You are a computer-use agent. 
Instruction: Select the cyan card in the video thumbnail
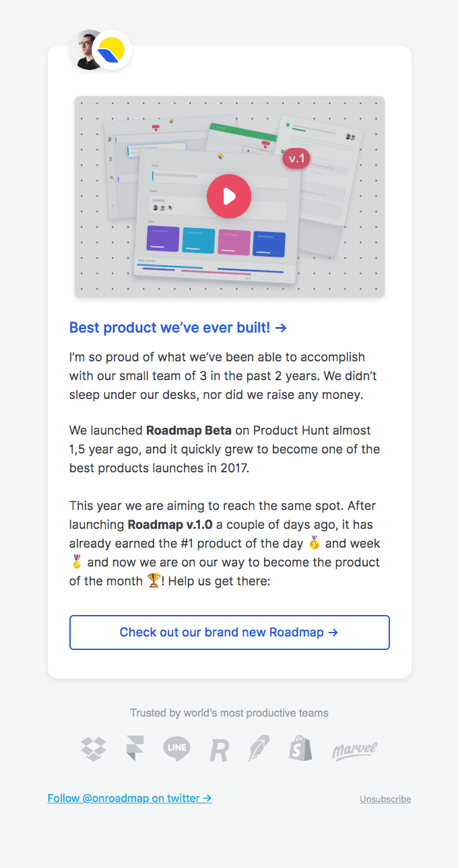pyautogui.click(x=199, y=241)
